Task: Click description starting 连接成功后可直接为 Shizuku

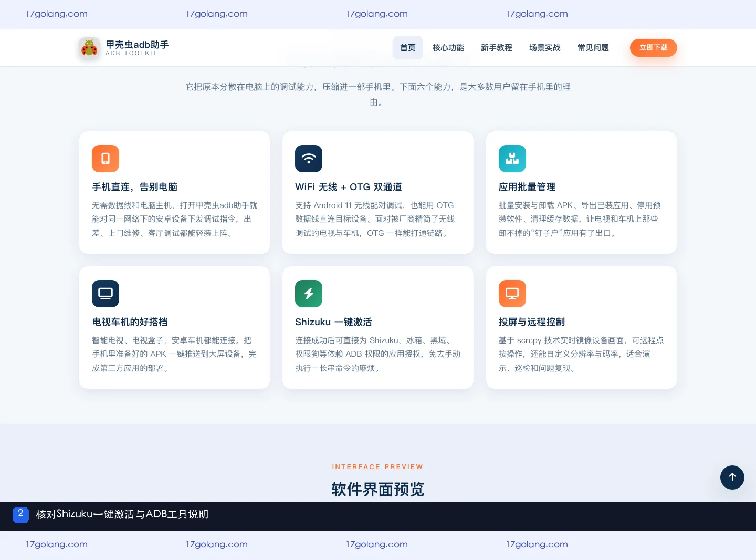Action: [x=378, y=354]
